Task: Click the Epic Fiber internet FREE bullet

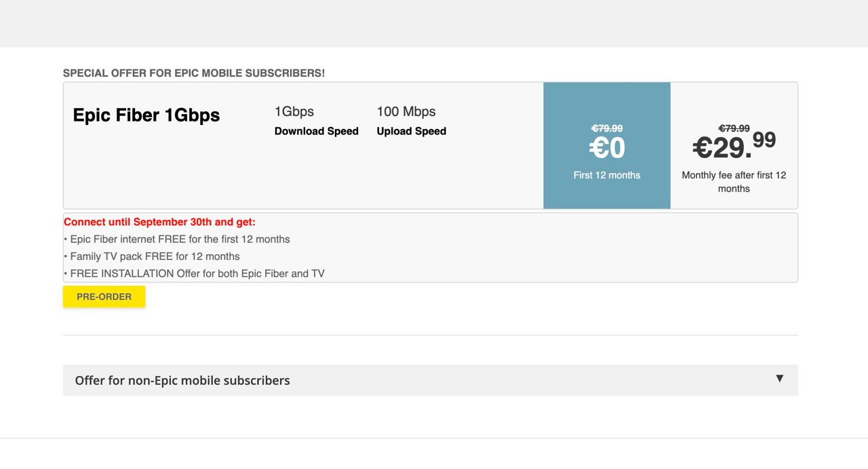Action: [x=179, y=239]
